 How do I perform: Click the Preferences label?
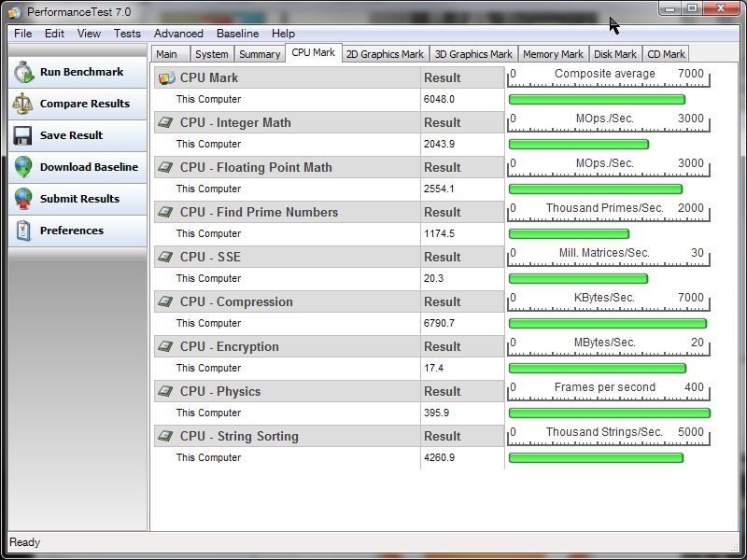coord(72,231)
